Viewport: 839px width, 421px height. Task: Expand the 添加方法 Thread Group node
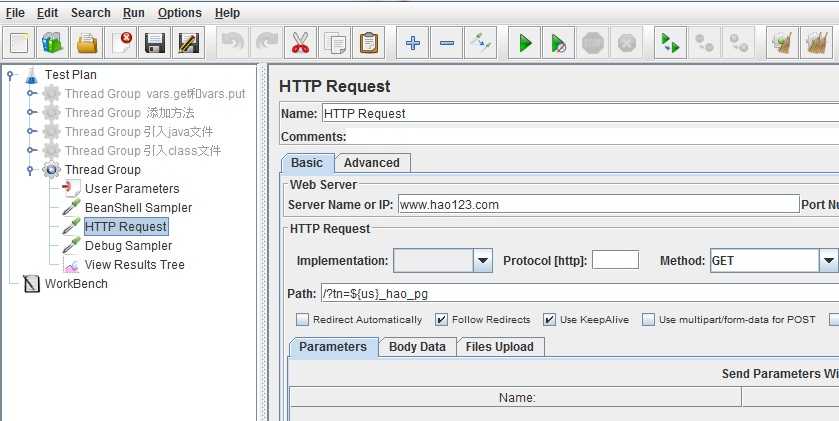click(32, 113)
